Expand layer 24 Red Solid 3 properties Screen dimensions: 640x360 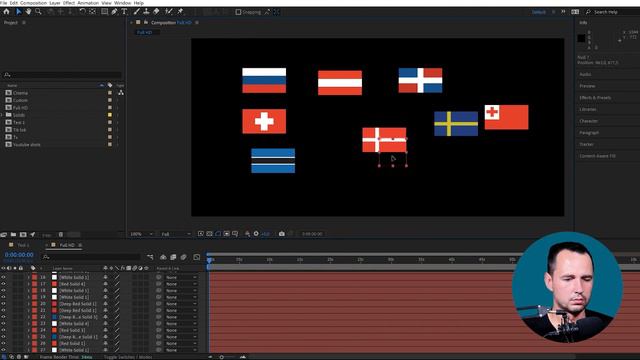point(29,330)
